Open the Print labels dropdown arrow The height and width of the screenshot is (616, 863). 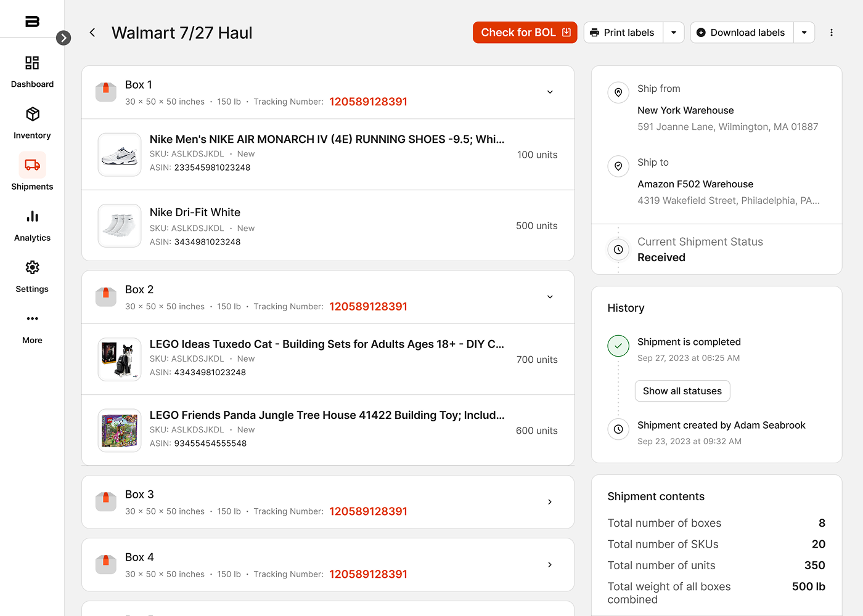click(674, 33)
